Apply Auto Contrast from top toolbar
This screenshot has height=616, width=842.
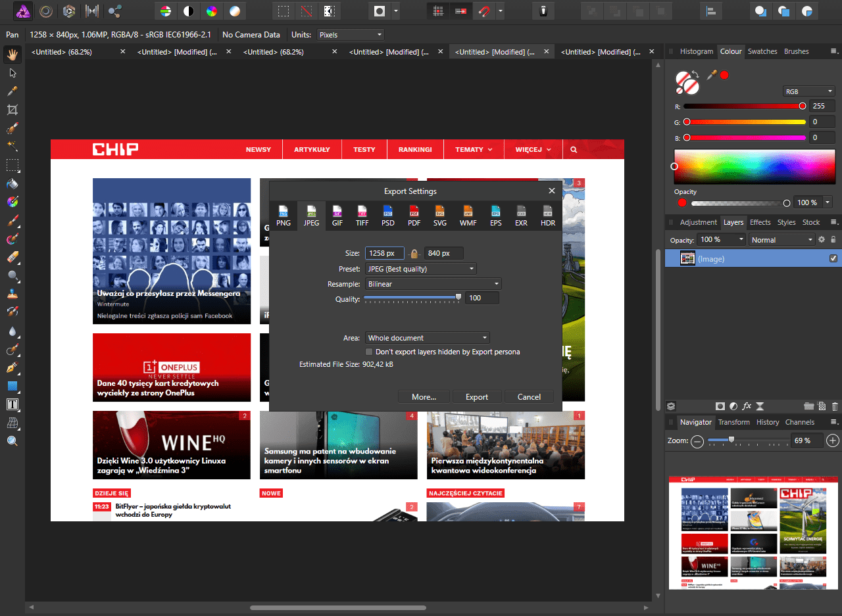click(189, 11)
